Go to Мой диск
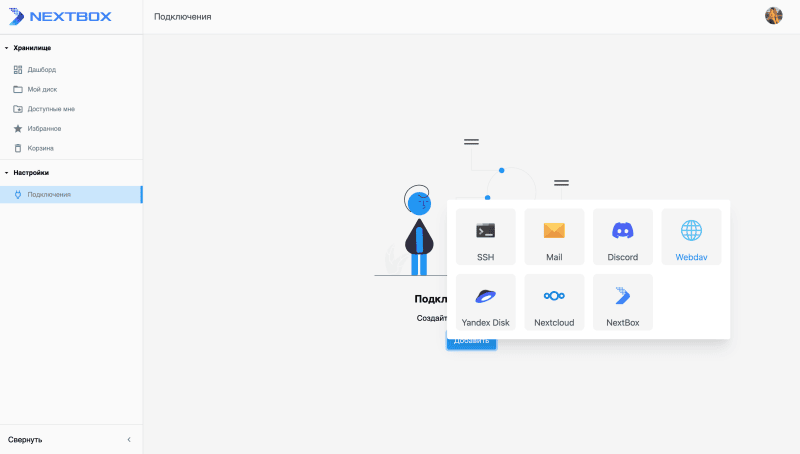 click(42, 89)
